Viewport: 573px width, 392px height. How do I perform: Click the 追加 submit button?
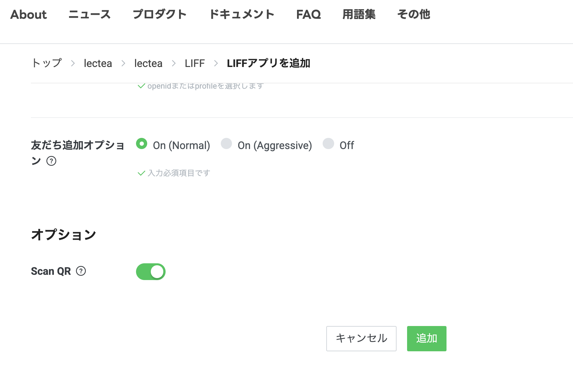[426, 338]
